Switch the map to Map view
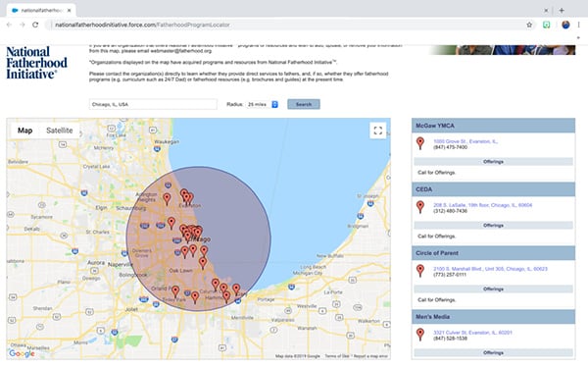The width and height of the screenshot is (588, 368). 24,131
